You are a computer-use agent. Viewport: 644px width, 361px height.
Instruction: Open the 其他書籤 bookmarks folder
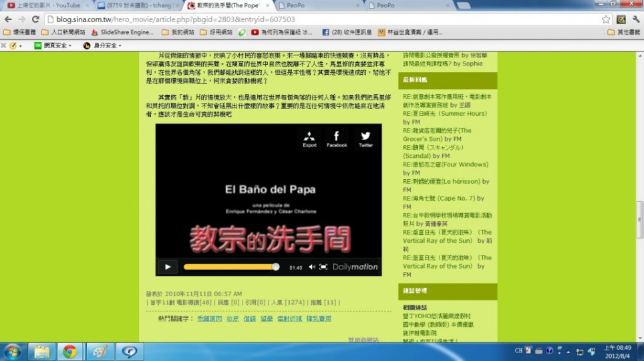pos(623,32)
